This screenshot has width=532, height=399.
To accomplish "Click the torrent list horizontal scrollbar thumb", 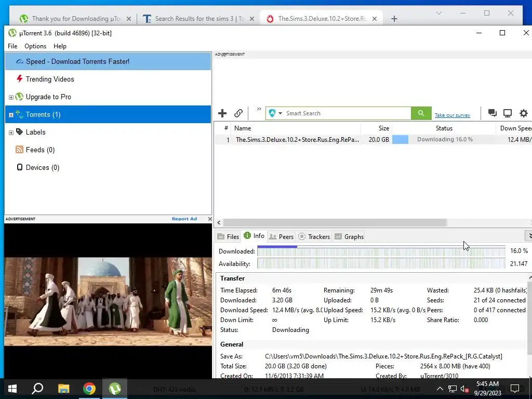I will click(335, 222).
